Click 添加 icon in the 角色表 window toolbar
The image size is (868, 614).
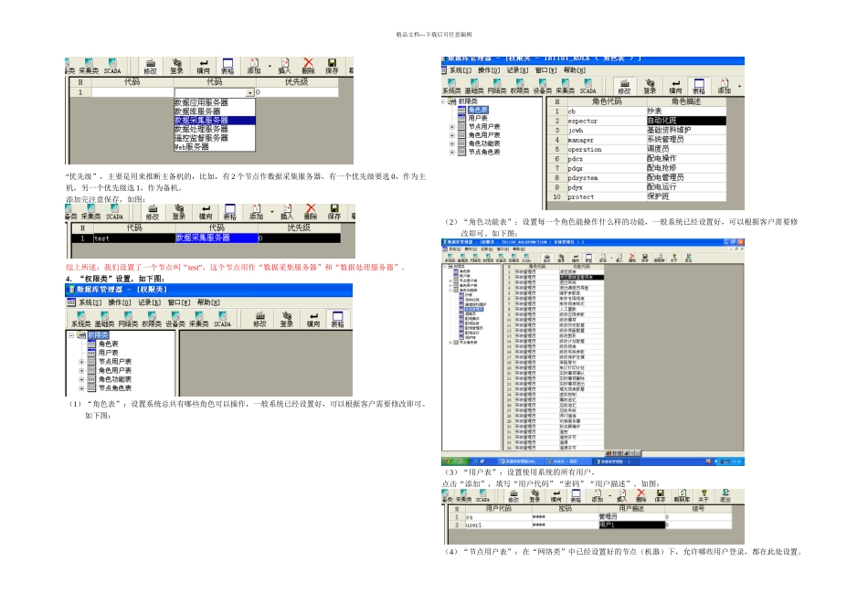coord(725,87)
